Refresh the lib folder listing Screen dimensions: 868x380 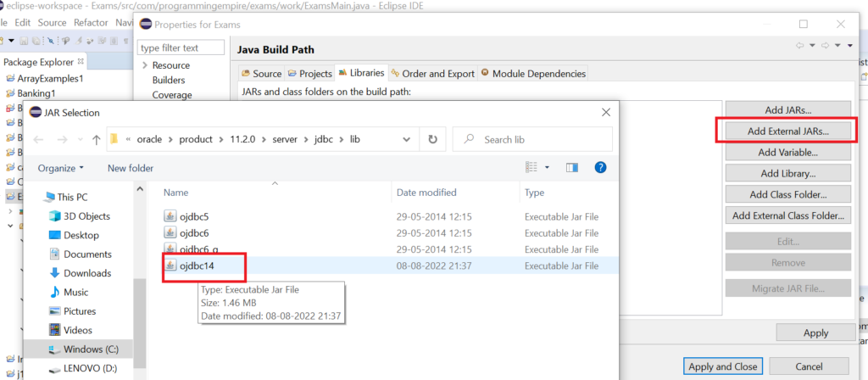pos(433,140)
